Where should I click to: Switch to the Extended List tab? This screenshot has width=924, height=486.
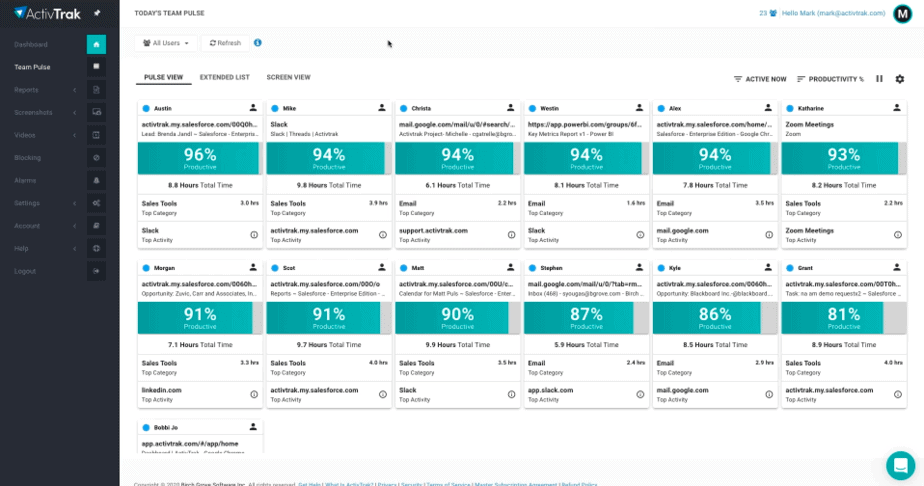click(224, 77)
